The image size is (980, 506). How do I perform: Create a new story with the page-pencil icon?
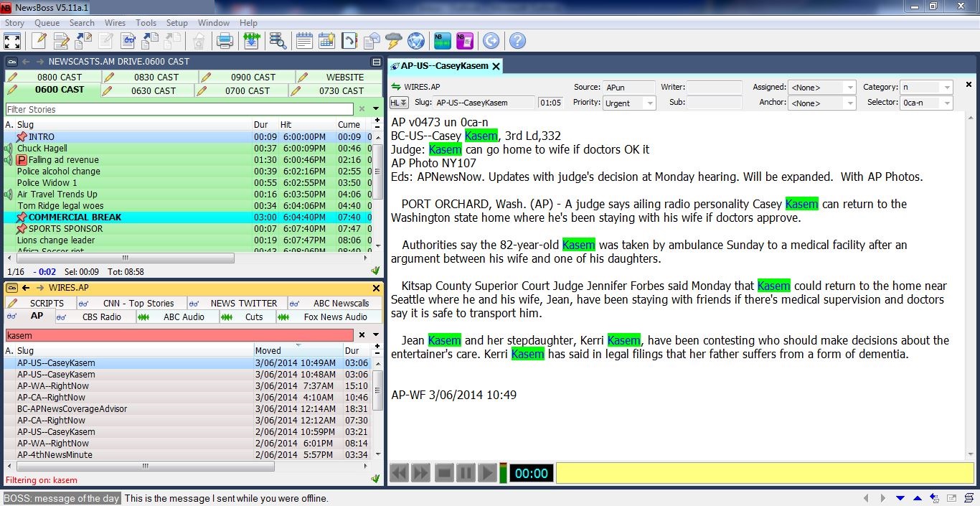tap(39, 41)
